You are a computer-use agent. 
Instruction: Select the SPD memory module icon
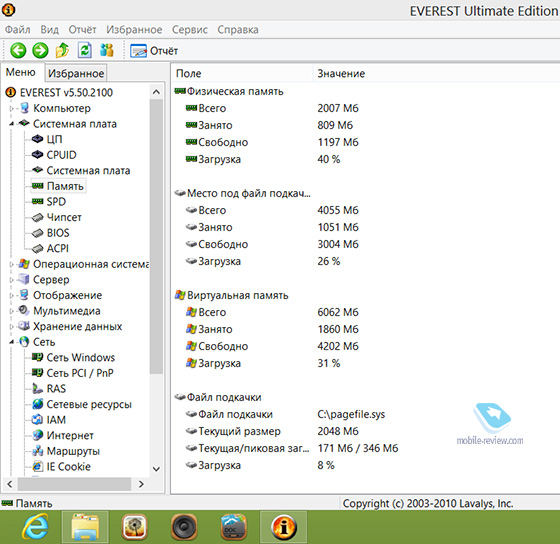(x=38, y=201)
